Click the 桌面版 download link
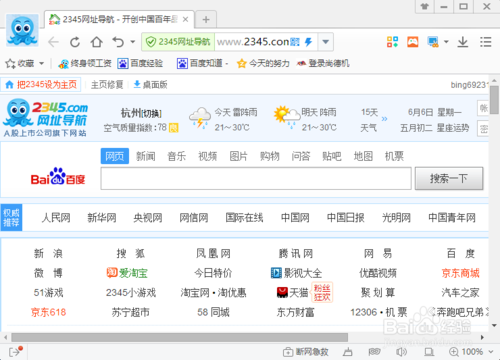The height and width of the screenshot is (360, 500). 150,85
